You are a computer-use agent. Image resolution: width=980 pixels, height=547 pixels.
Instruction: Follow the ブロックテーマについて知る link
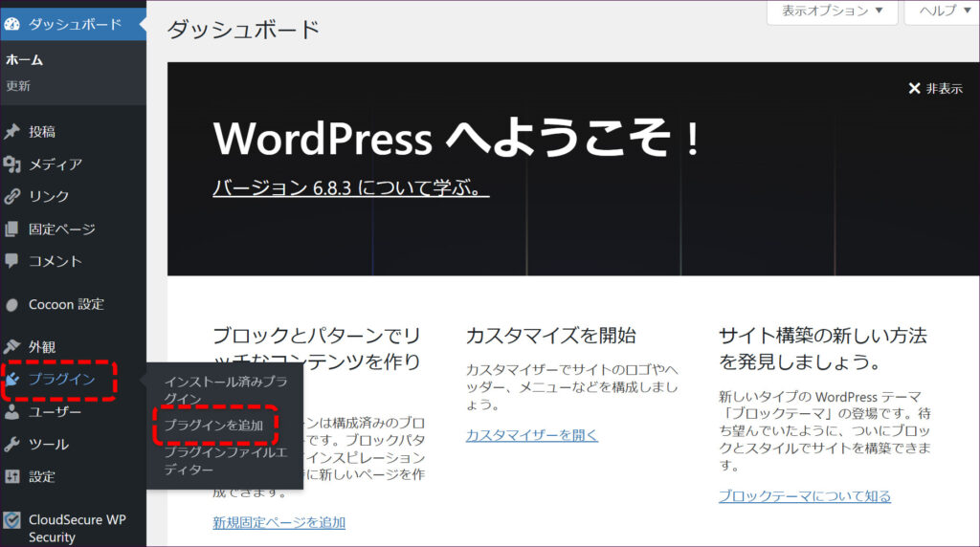(804, 496)
